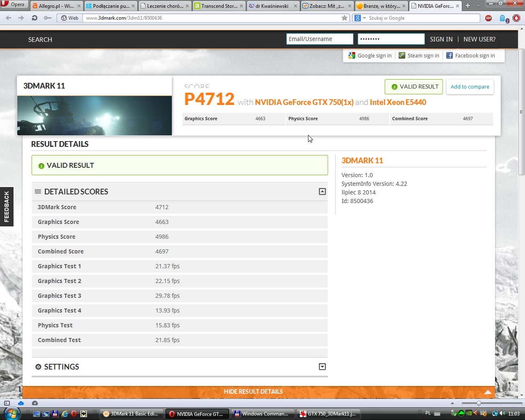Open the NEW USER? registration link

[479, 39]
